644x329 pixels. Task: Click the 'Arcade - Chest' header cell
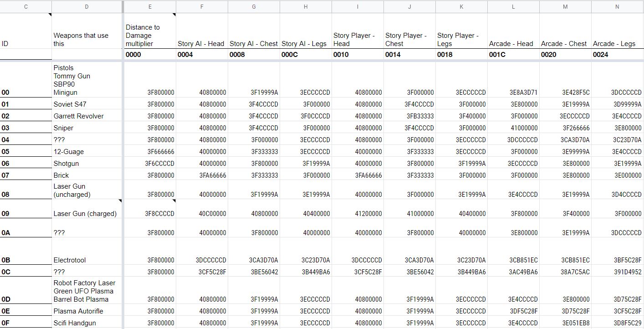coord(565,31)
